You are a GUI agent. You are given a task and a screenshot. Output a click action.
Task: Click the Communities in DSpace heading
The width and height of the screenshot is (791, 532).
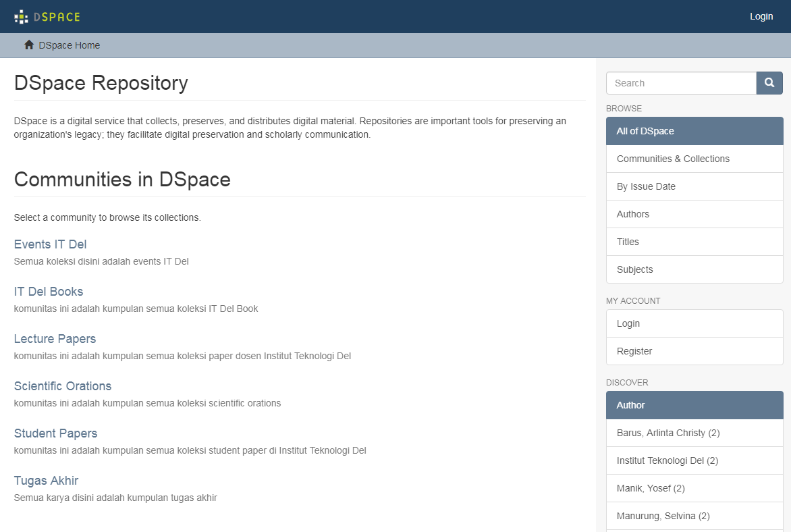(122, 180)
